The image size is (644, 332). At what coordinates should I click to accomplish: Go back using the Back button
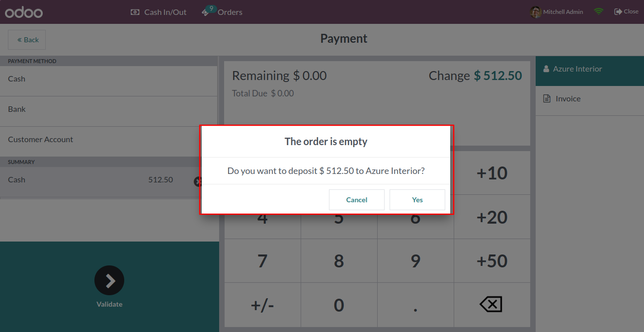(x=27, y=40)
